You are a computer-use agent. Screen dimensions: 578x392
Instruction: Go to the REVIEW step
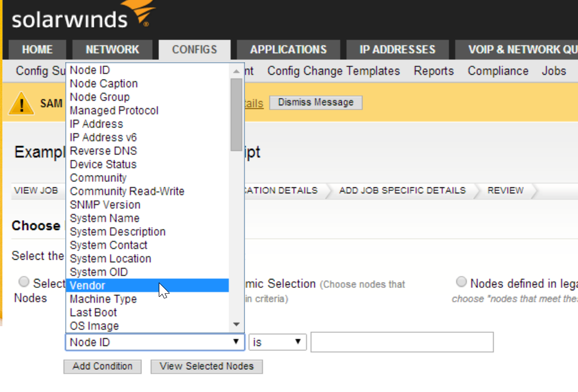(506, 190)
